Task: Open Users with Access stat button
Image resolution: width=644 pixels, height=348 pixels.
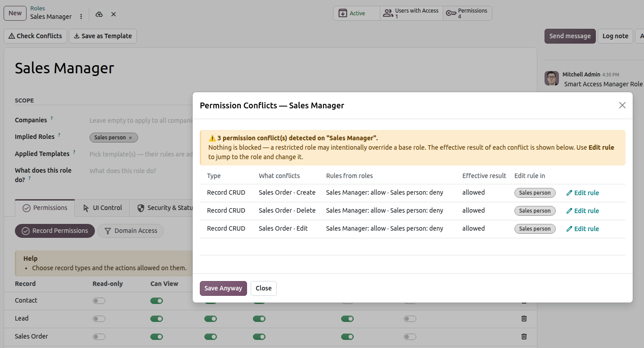Action: pyautogui.click(x=411, y=13)
